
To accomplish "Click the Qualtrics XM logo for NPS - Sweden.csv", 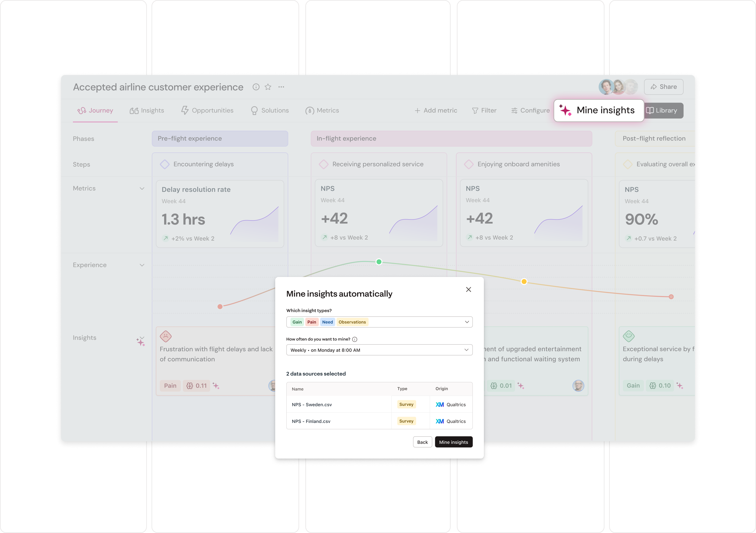I will click(440, 404).
